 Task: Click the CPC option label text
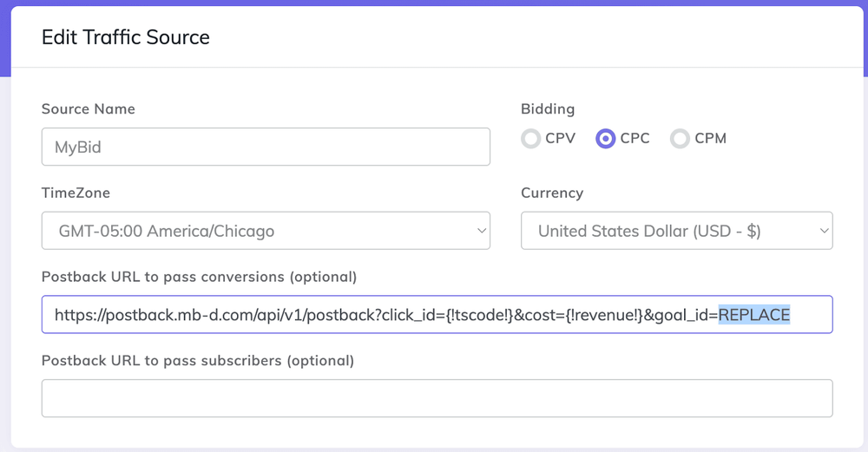635,139
